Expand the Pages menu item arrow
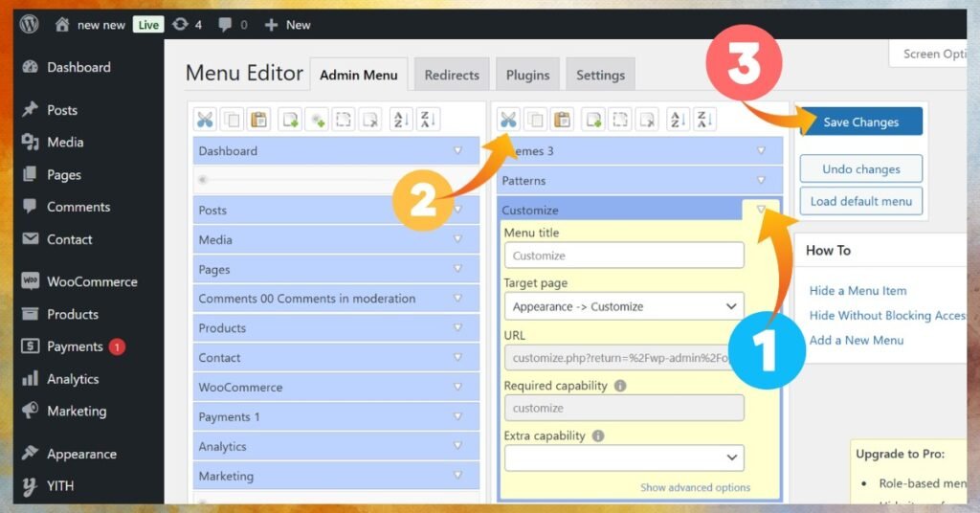This screenshot has width=980, height=513. pos(458,269)
